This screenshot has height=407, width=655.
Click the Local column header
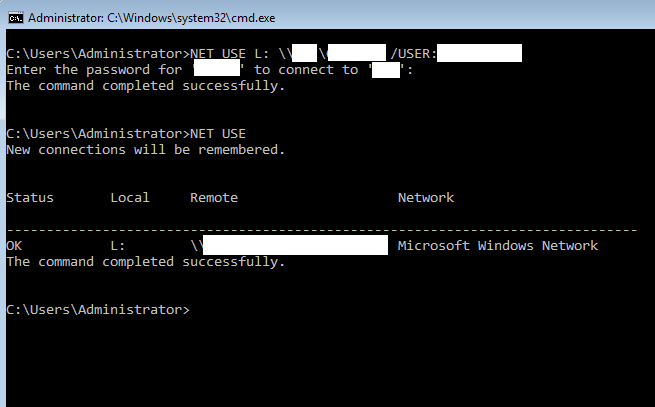(x=130, y=198)
